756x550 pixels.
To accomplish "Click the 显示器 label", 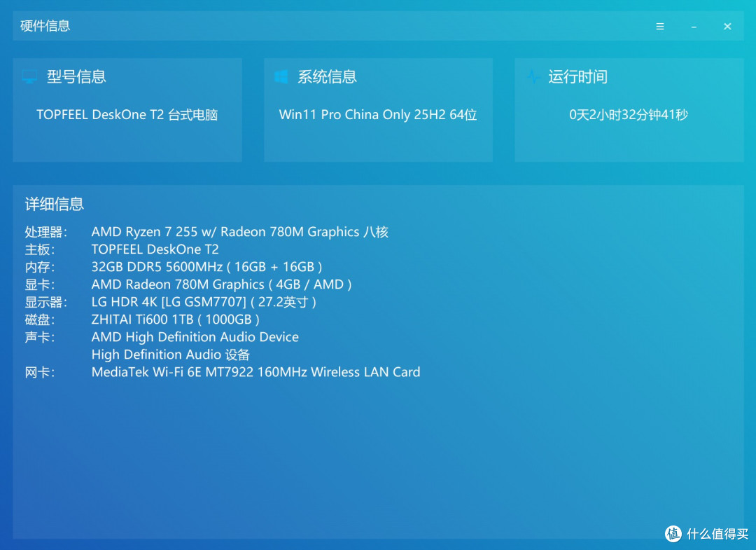I will click(x=45, y=302).
